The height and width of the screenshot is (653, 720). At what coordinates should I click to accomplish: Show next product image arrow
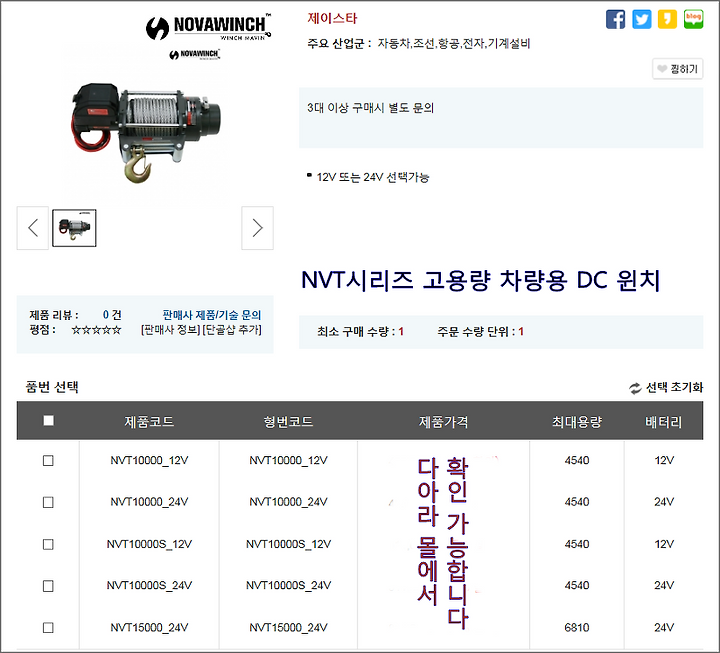(258, 228)
